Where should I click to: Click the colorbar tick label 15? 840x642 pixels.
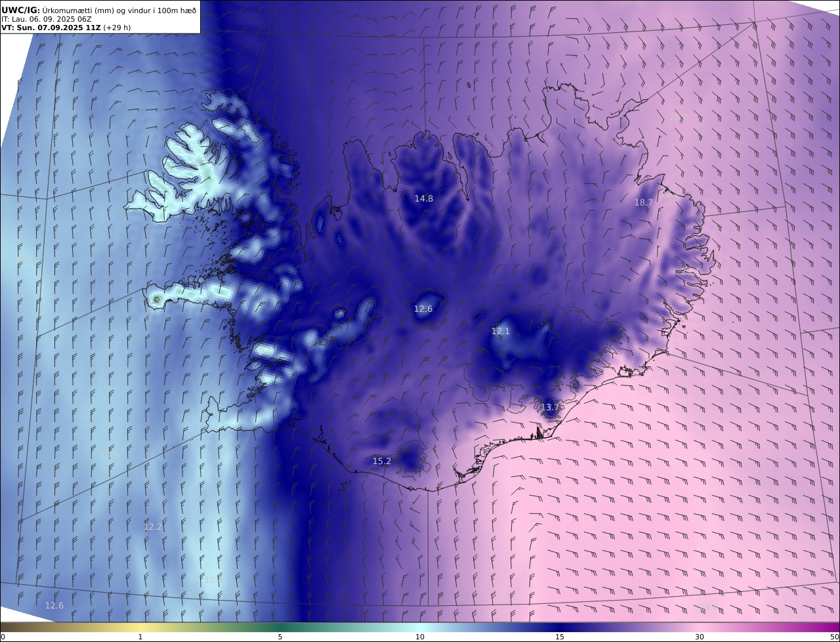(x=560, y=637)
